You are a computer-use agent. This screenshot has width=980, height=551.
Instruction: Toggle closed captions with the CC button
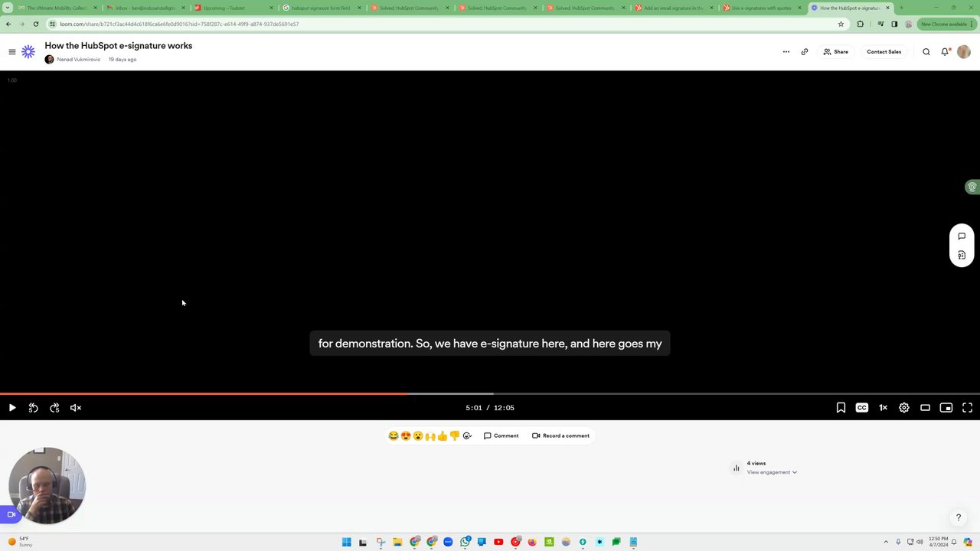(x=862, y=408)
